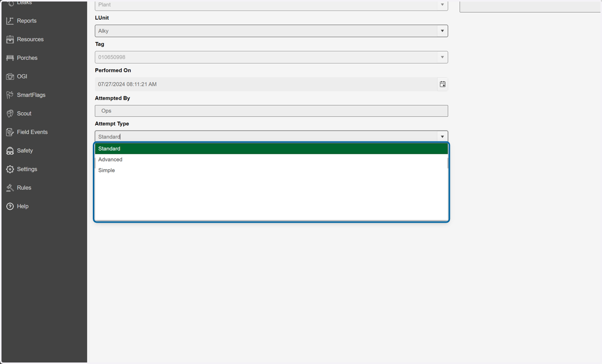Open Safety from the sidebar
Image resolution: width=602 pixels, height=364 pixels.
(25, 150)
